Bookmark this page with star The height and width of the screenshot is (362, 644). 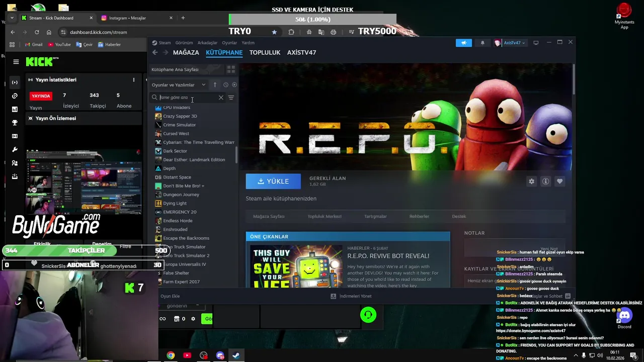tap(274, 32)
